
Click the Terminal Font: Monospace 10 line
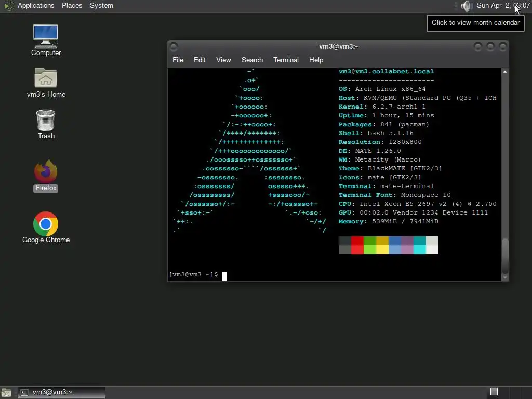[x=395, y=195]
